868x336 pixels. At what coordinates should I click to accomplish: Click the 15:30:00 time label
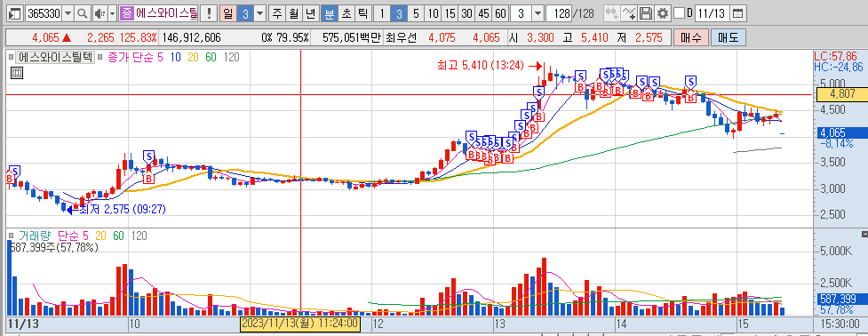tap(840, 323)
